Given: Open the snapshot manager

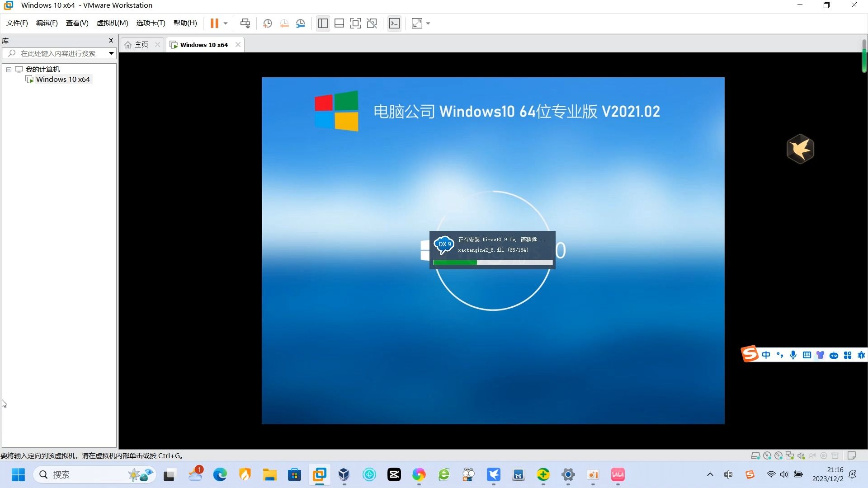Looking at the screenshot, I should [301, 23].
